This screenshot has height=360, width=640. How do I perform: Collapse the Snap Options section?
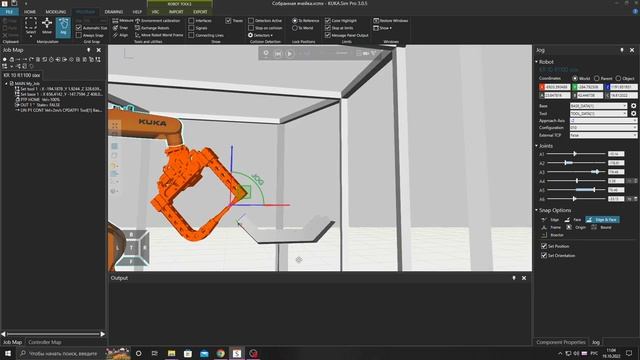[x=536, y=210]
